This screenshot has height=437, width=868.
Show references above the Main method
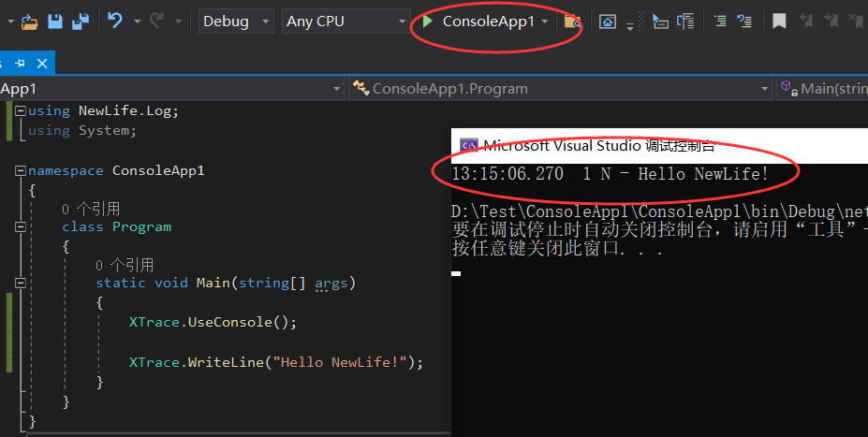pyautogui.click(x=125, y=265)
